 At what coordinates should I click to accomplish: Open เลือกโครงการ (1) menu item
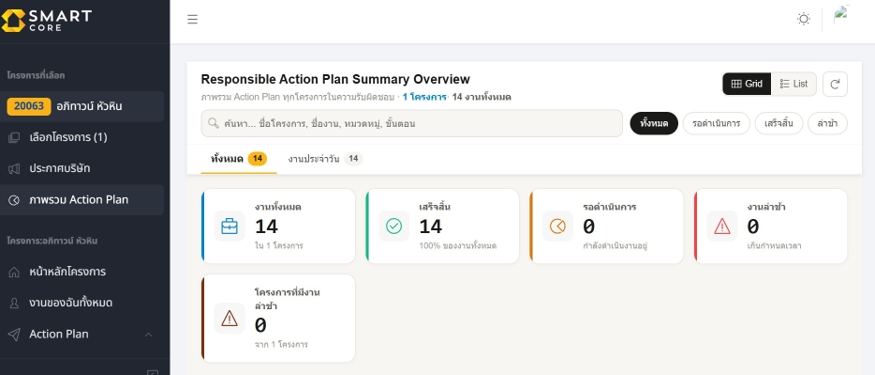[82, 137]
